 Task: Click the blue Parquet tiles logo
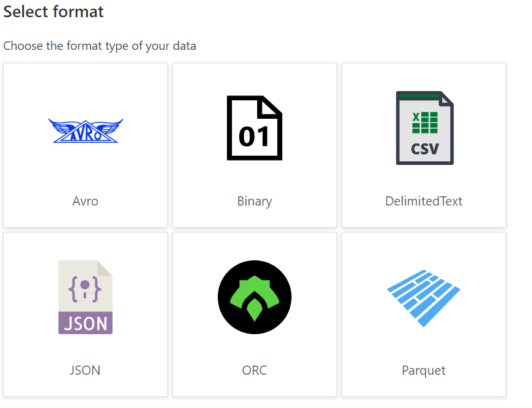click(x=424, y=298)
